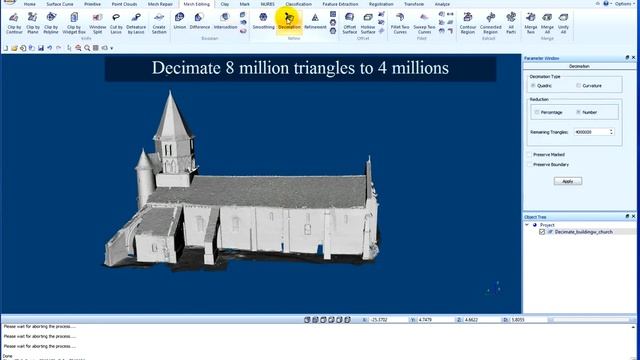Switch to the Point Clouds tab
The image size is (640, 360).
(124, 4)
